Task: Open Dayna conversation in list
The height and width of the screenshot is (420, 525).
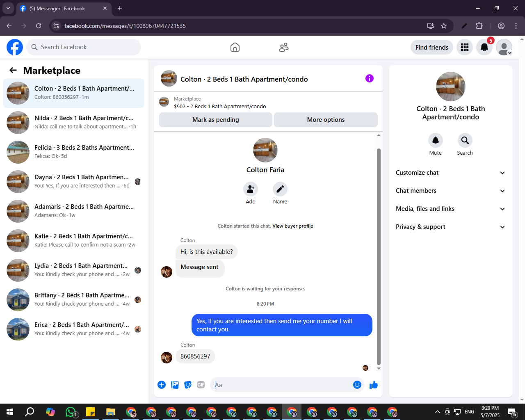Action: (74, 182)
